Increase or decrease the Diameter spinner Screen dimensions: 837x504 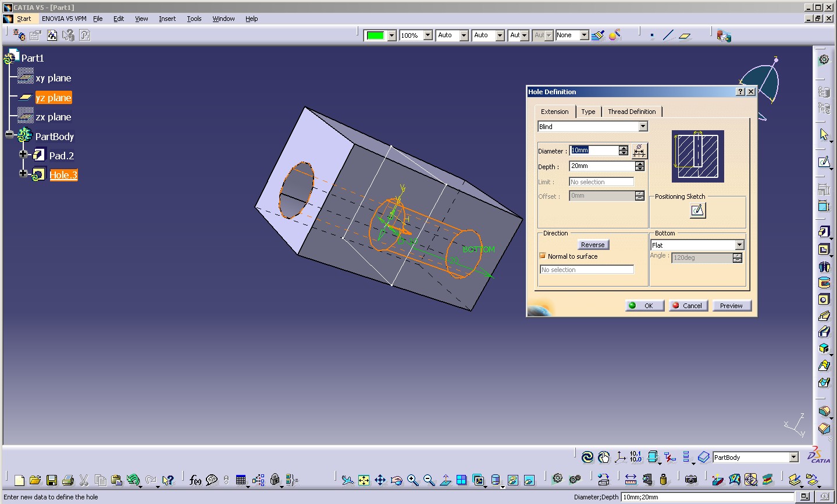(x=624, y=150)
